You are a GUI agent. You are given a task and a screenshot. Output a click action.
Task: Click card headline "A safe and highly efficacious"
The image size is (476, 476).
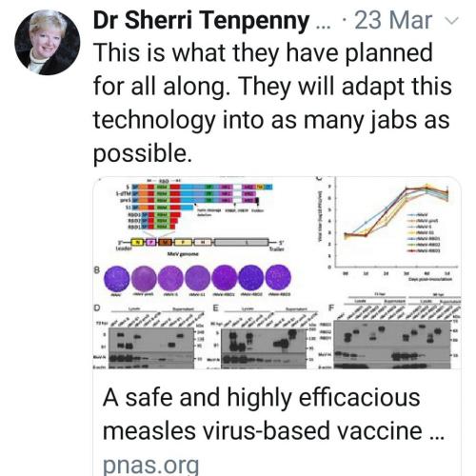(x=262, y=398)
